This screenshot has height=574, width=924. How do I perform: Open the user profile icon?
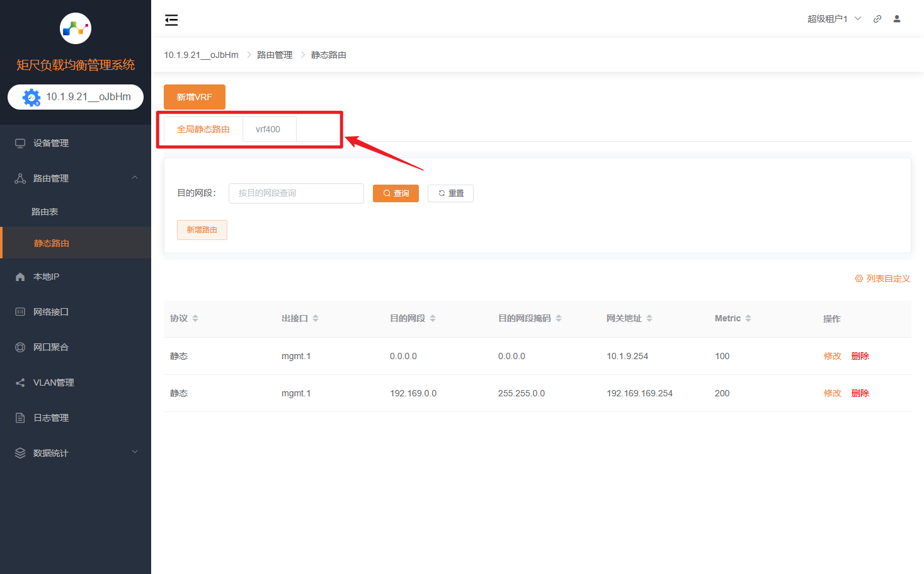[897, 19]
